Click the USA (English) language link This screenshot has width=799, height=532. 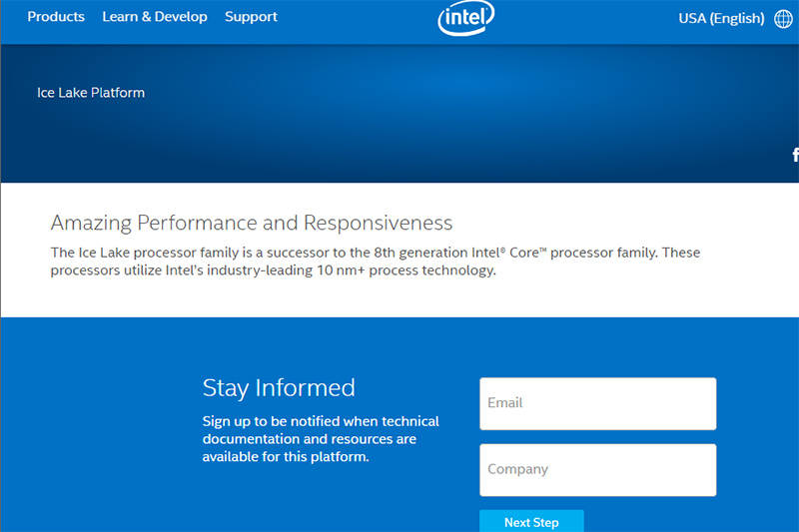(721, 19)
